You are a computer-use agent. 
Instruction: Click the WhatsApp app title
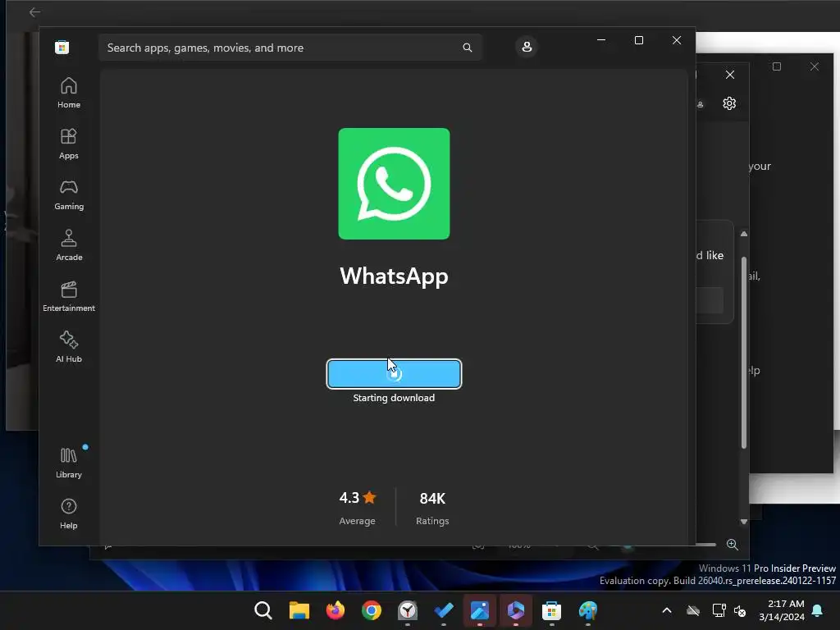coord(394,276)
